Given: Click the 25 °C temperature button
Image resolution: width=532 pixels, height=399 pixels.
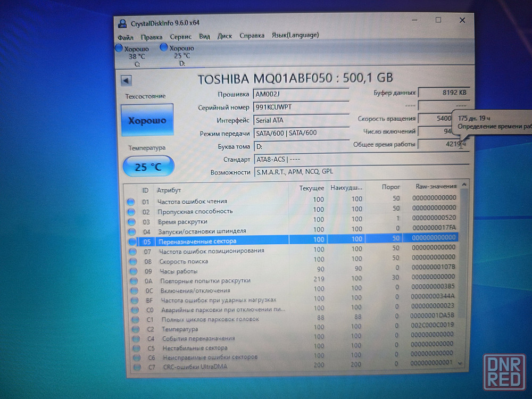Looking at the screenshot, I should [x=148, y=167].
